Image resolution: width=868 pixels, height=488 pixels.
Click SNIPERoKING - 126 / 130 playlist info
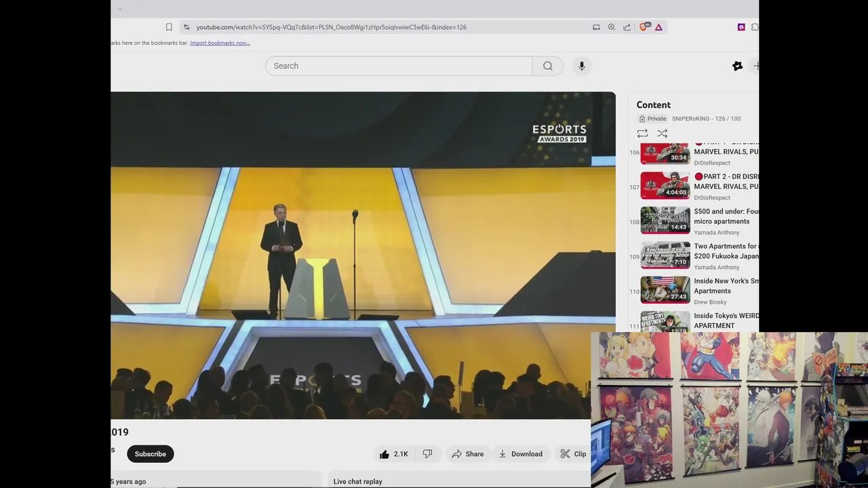pos(706,119)
